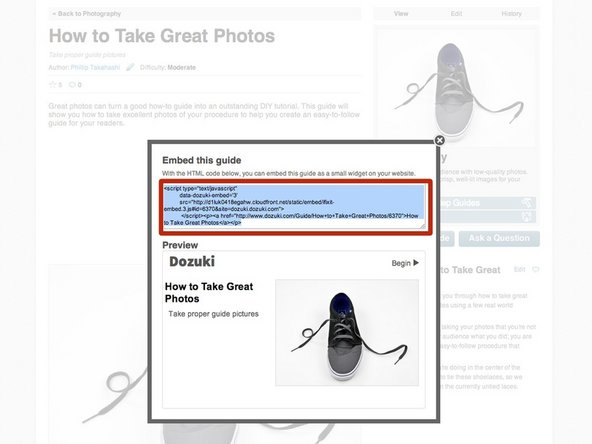This screenshot has width=592, height=444.
Task: Click the shoe thumbnail in preview
Action: pyautogui.click(x=347, y=333)
